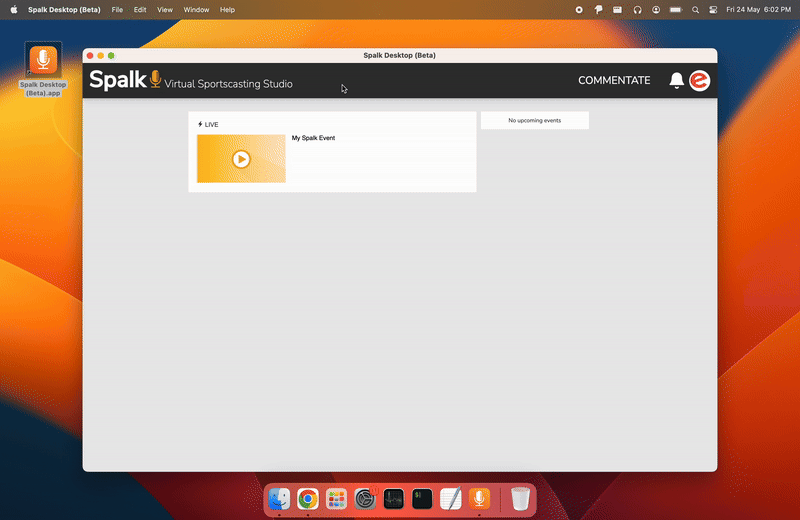Click Spotlight search in the menu bar
Viewport: 800px width, 520px height.
coord(695,10)
